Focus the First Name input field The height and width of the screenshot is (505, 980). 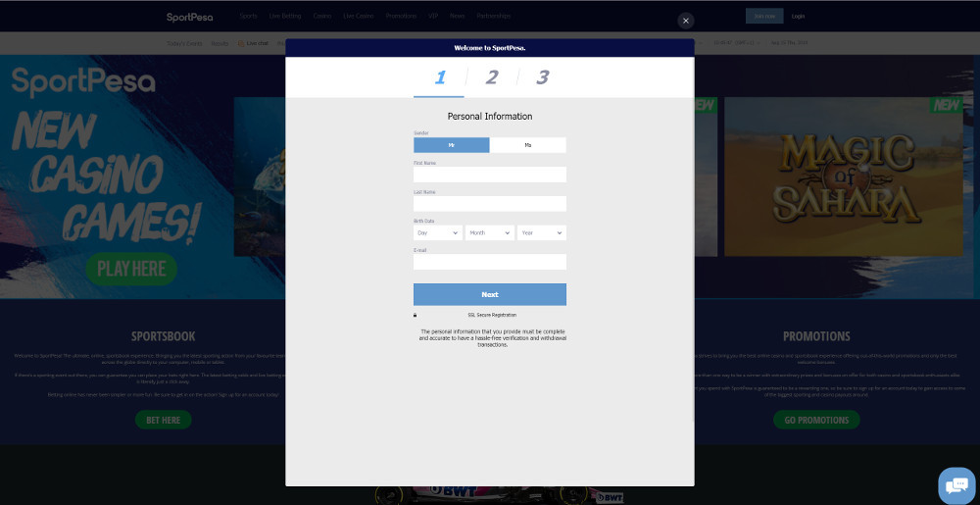(490, 175)
